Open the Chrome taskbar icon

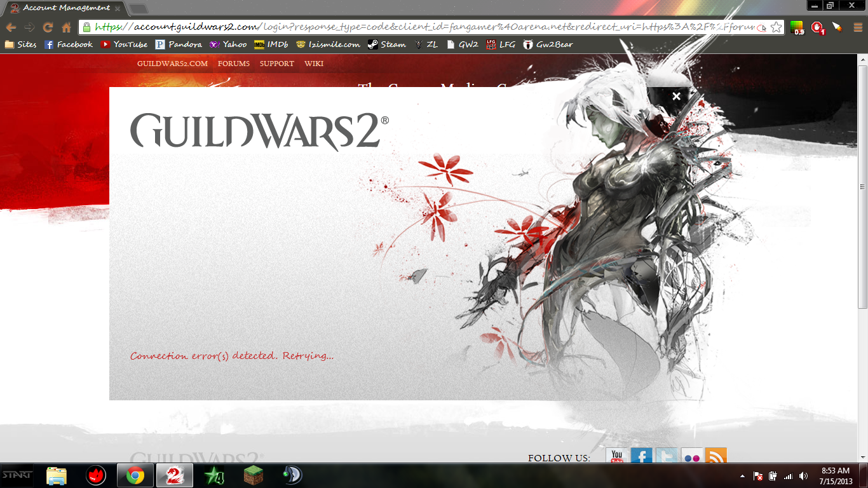(135, 475)
